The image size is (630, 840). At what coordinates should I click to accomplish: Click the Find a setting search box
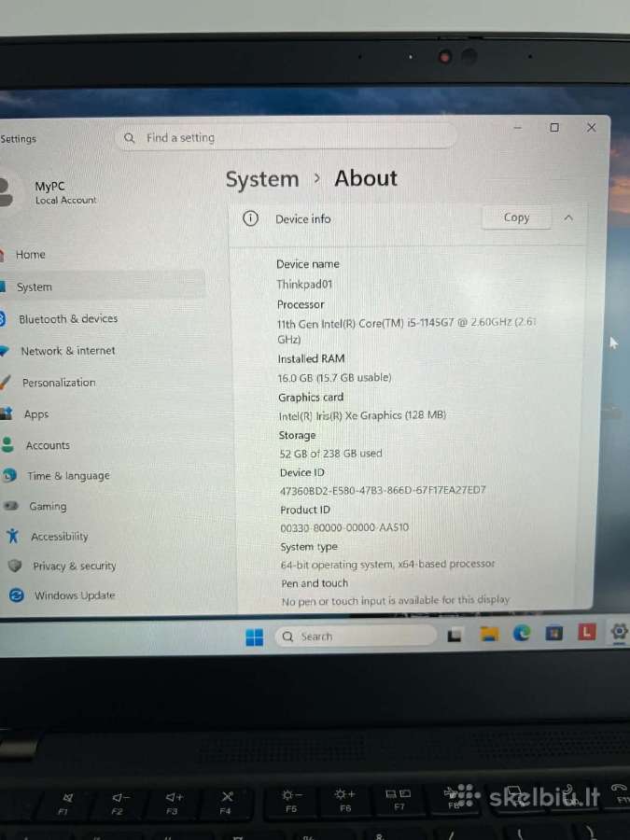coord(286,138)
